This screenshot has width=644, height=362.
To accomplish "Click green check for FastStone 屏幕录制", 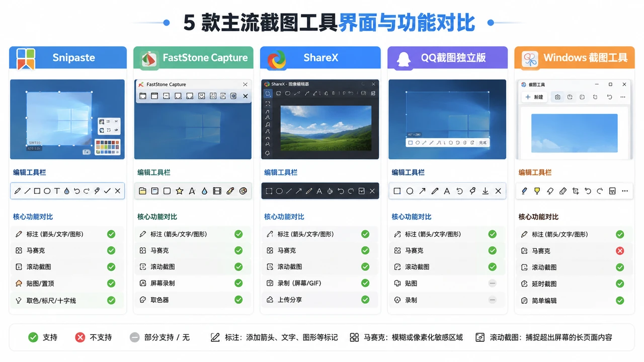I will (238, 283).
